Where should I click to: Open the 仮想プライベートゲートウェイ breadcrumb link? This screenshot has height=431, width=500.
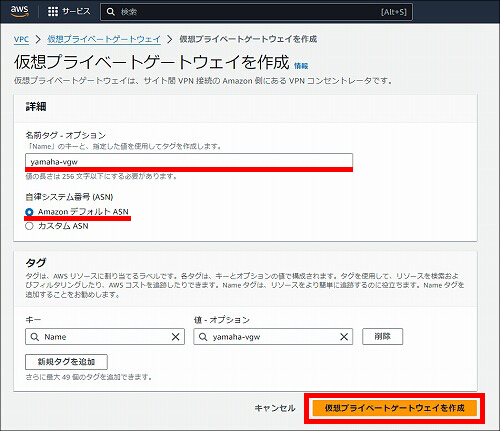104,39
